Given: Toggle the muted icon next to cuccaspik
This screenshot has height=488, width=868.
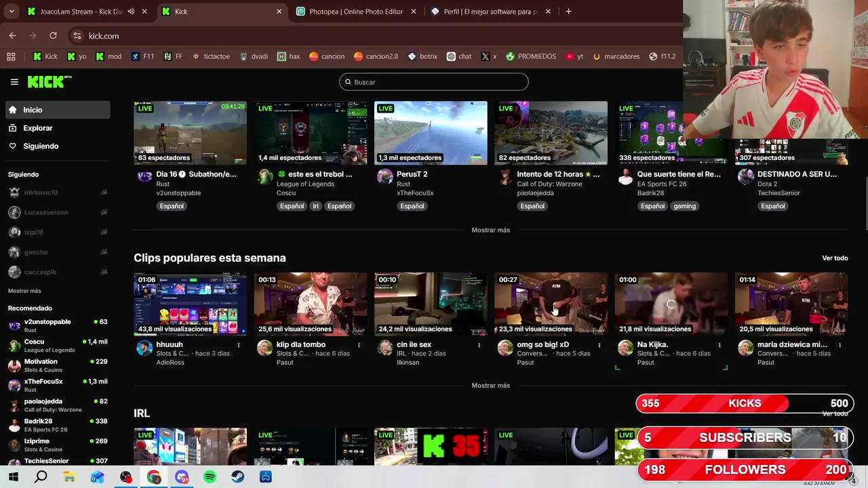Looking at the screenshot, I should (104, 272).
